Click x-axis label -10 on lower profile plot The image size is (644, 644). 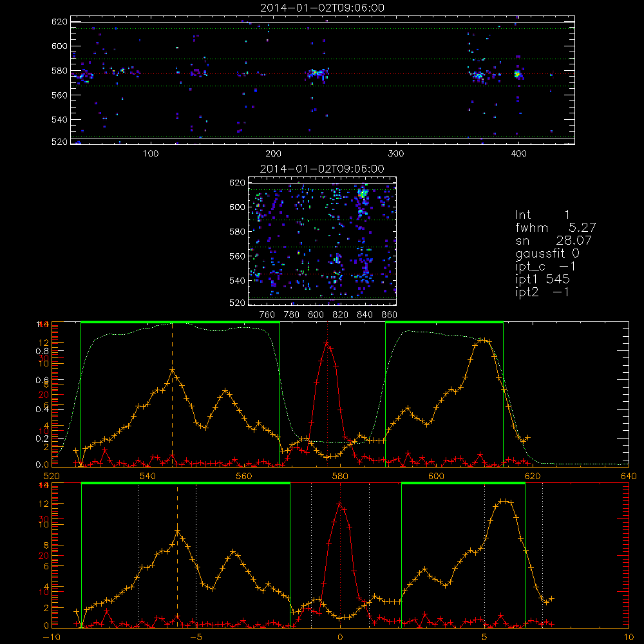[x=52, y=638]
